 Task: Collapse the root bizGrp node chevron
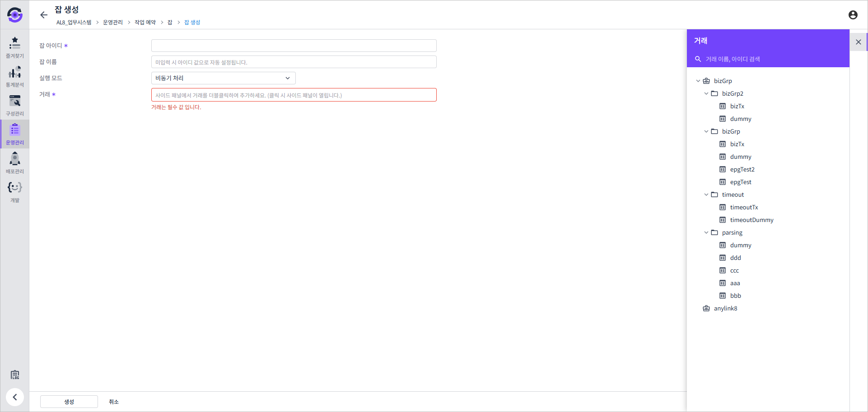698,81
